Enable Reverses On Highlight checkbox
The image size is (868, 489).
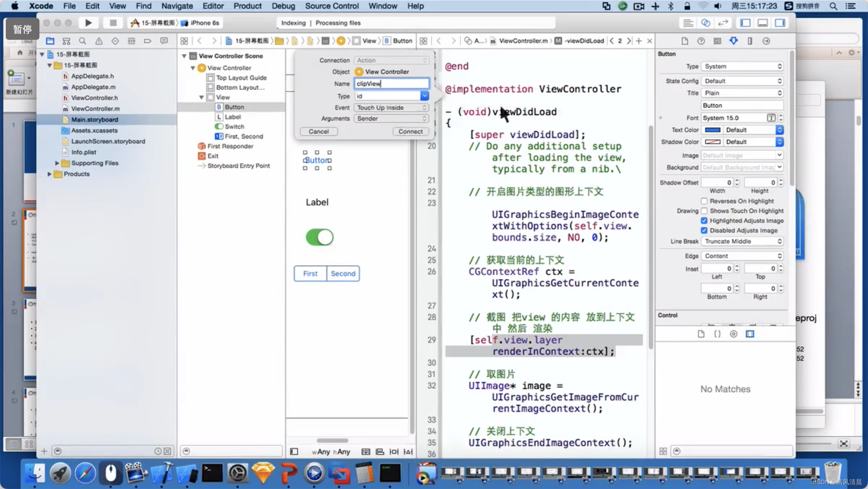(704, 201)
